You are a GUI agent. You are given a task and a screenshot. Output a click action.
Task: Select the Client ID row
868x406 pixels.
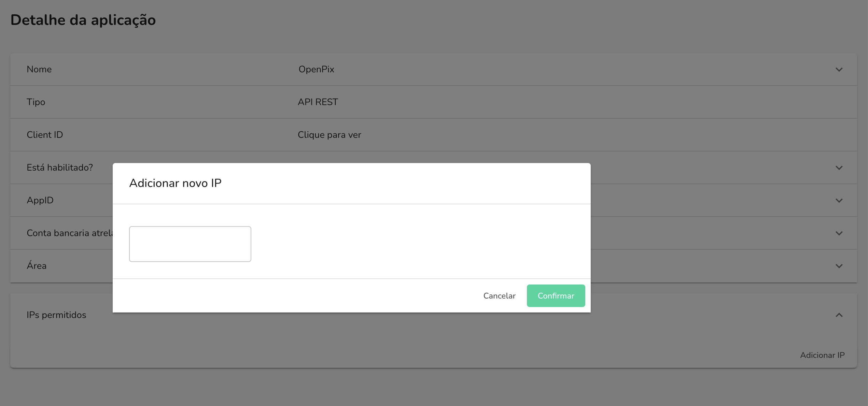click(45, 134)
